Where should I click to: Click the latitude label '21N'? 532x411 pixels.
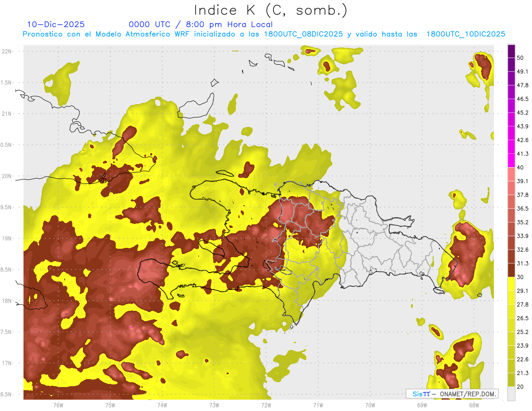point(7,114)
